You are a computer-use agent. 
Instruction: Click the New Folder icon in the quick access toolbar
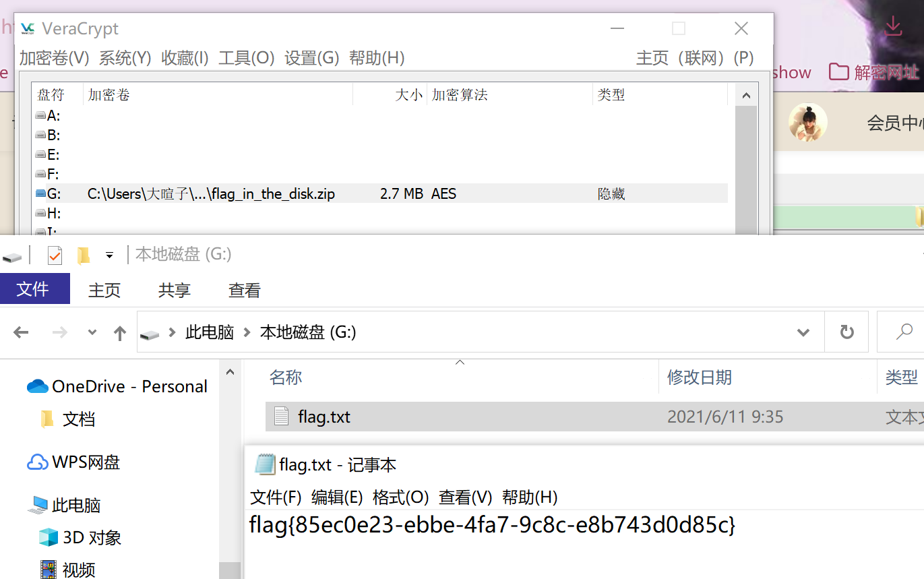click(x=84, y=255)
